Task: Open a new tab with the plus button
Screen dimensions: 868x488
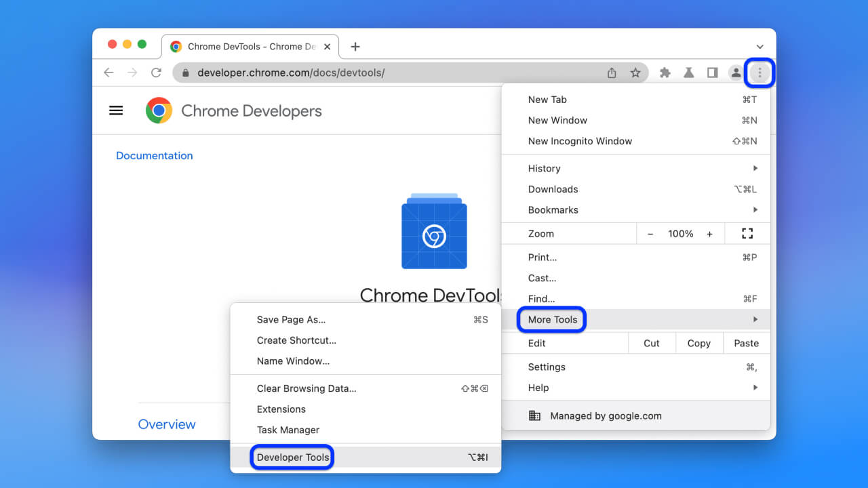Action: click(355, 47)
